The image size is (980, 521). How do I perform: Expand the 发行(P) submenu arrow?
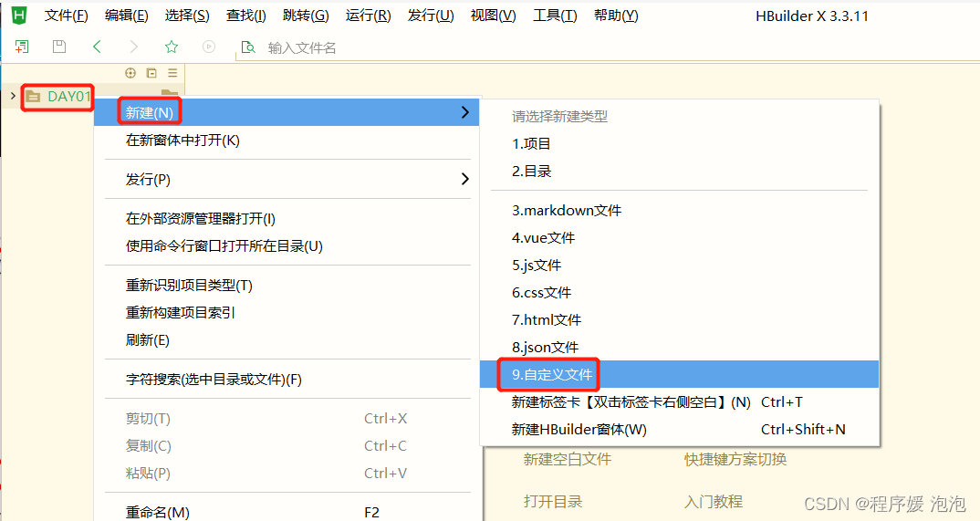point(464,179)
